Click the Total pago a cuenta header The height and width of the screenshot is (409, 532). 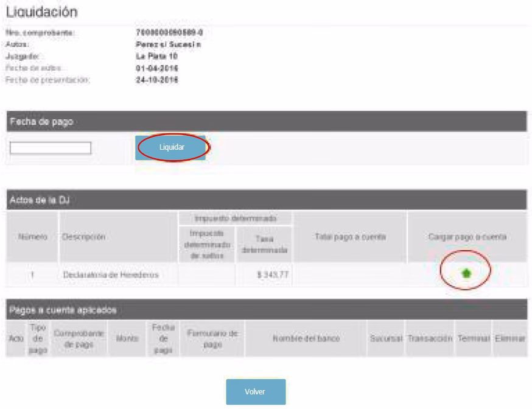[x=350, y=237]
